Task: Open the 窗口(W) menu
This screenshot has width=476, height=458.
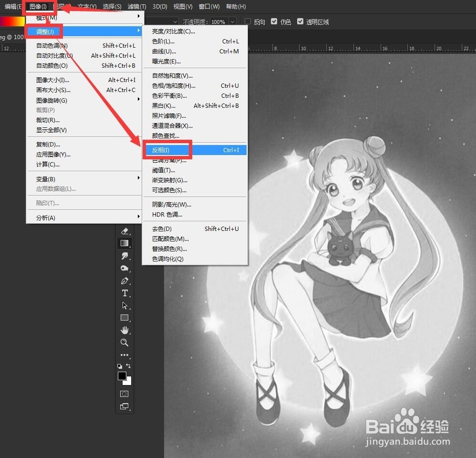Action: point(209,6)
